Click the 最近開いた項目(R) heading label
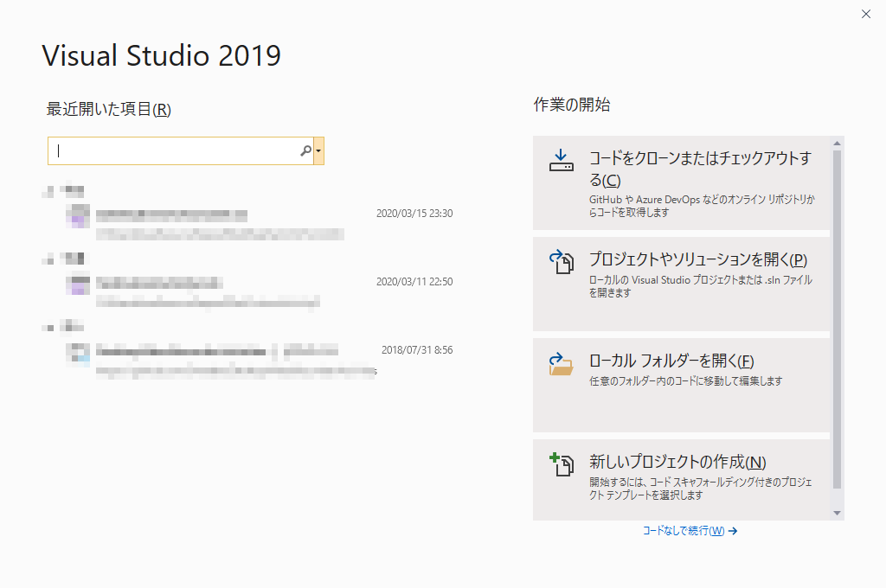This screenshot has width=886, height=588. [108, 109]
